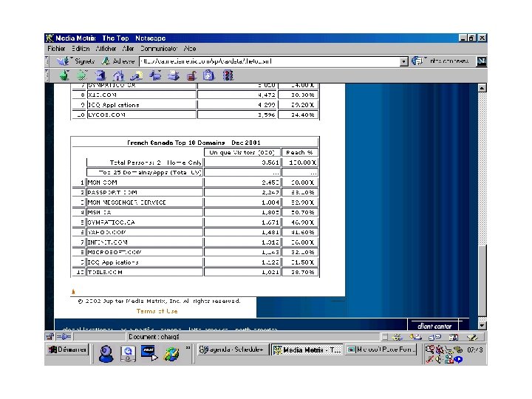Click the URL address input field
Viewport: 532px width, 399px height.
click(x=270, y=61)
